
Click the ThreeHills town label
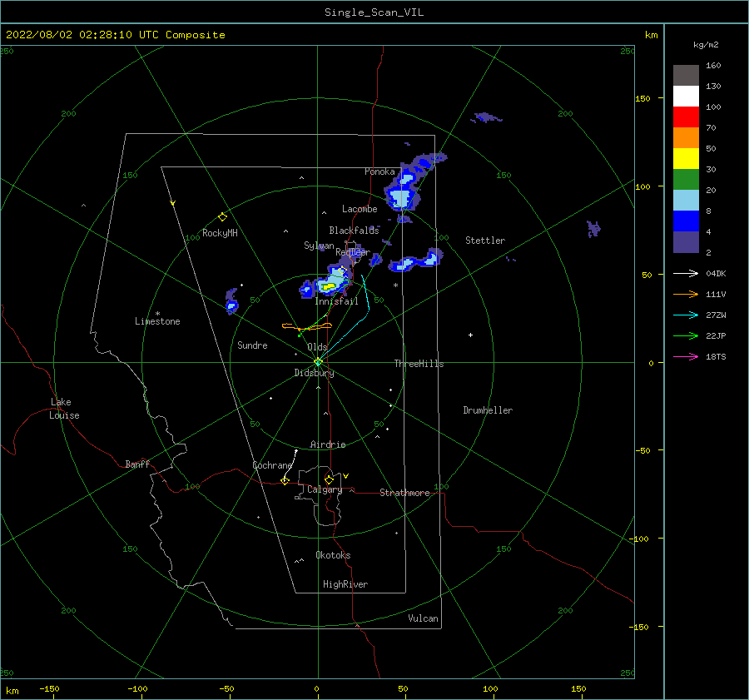419,364
